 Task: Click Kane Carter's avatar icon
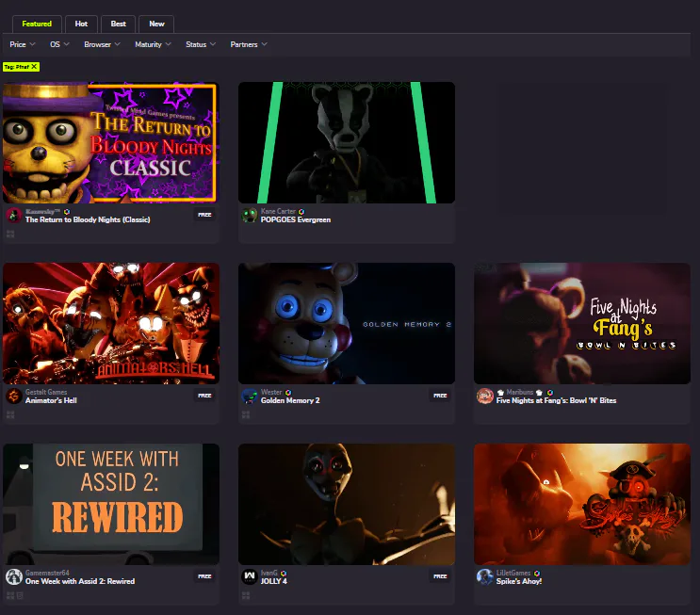pos(250,216)
